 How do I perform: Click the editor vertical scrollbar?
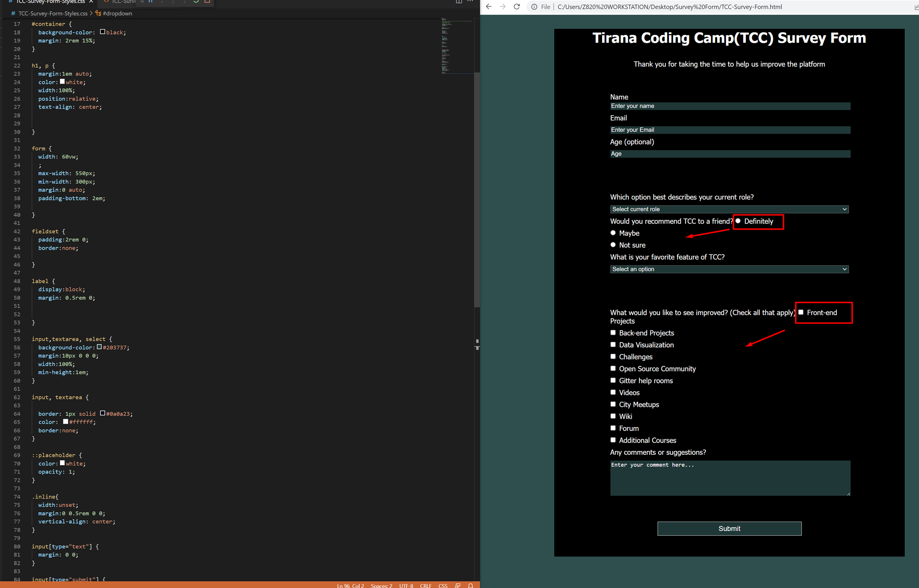477,190
